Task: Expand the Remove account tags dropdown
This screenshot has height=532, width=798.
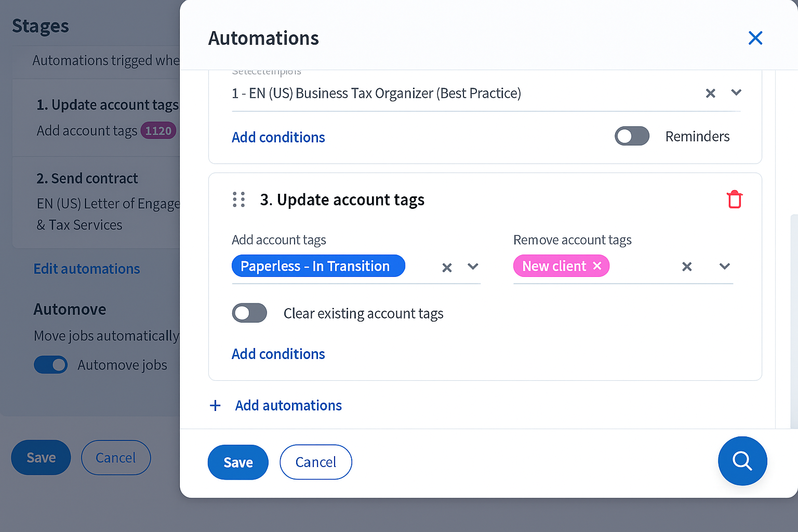Action: 724,267
